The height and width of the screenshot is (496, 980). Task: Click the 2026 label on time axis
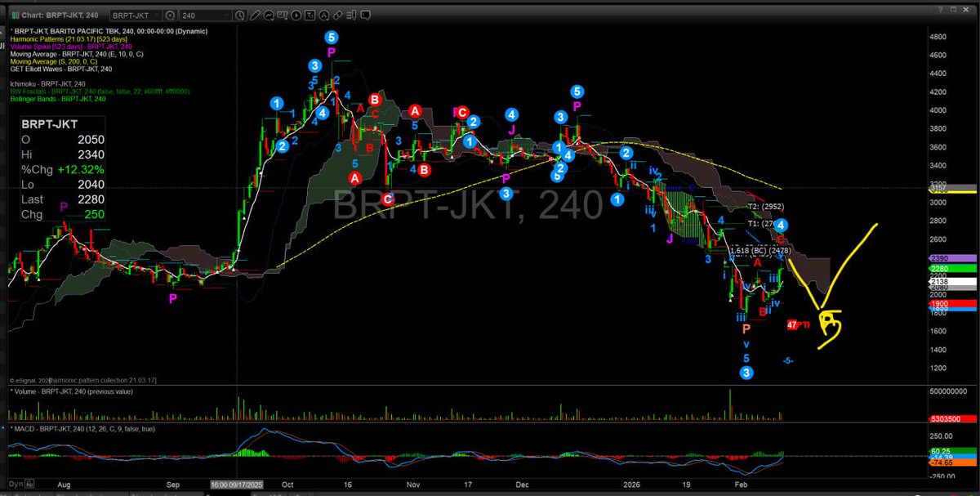click(x=633, y=484)
